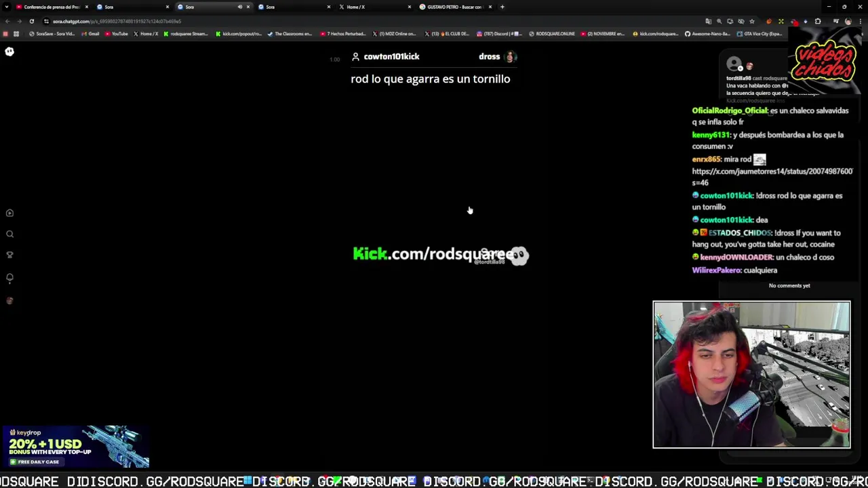Open the extensions puzzle icon
This screenshot has height=488, width=868.
(818, 21)
